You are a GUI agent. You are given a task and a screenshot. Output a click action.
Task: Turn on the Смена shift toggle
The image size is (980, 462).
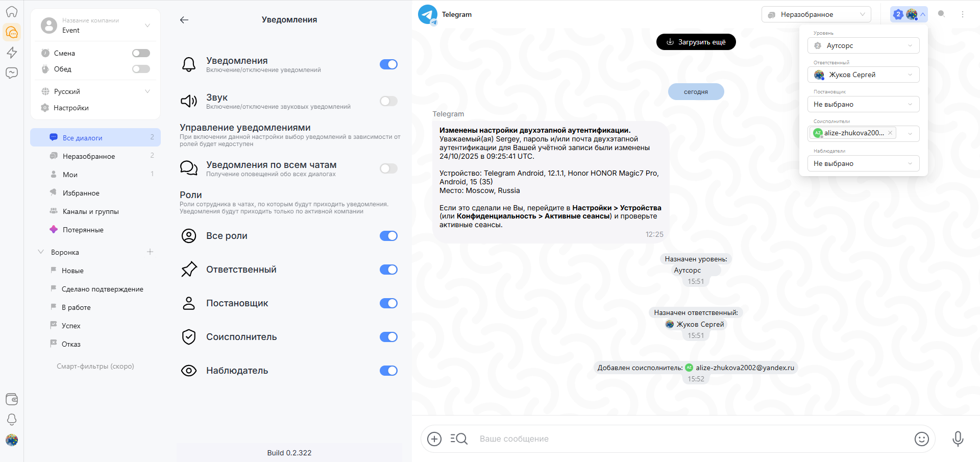141,53
